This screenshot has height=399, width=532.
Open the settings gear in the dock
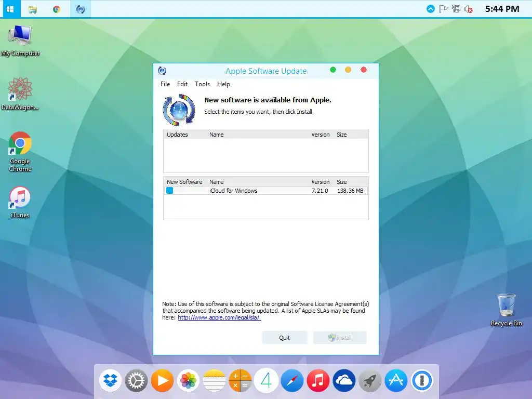coord(136,380)
